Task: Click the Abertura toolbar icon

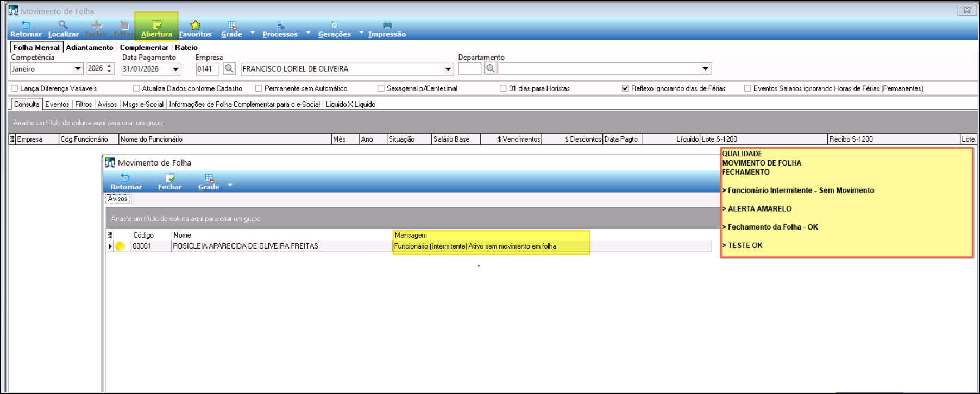Action: coord(156,26)
